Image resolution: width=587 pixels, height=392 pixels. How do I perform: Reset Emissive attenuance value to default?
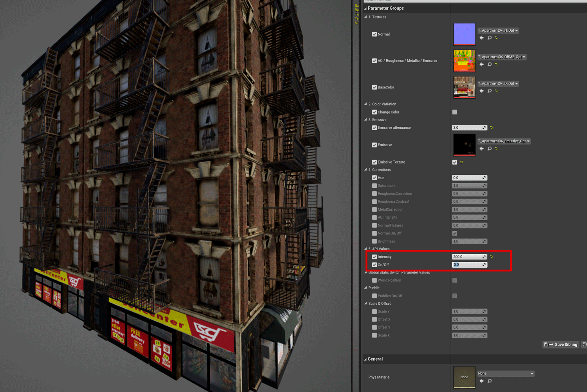click(492, 128)
